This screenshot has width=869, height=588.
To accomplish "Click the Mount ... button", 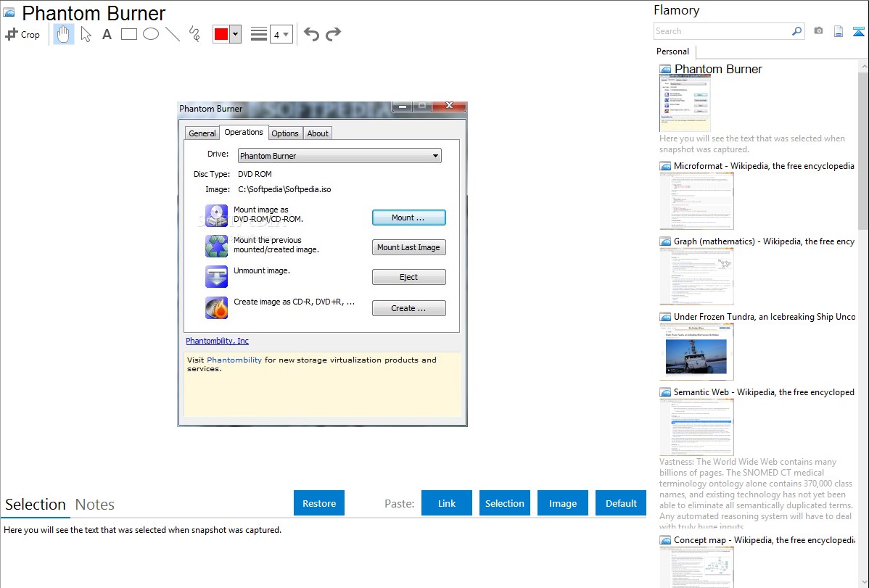I will point(408,218).
